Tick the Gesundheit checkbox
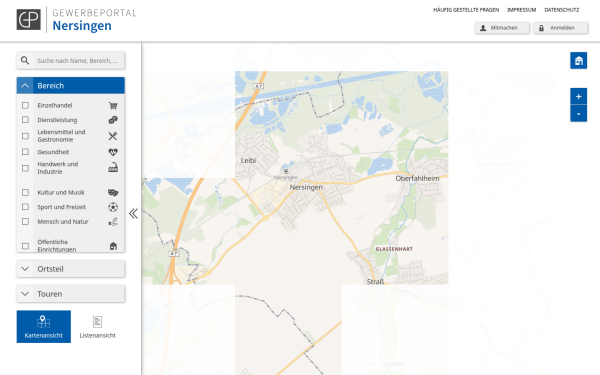Image resolution: width=600 pixels, height=375 pixels. pos(25,152)
